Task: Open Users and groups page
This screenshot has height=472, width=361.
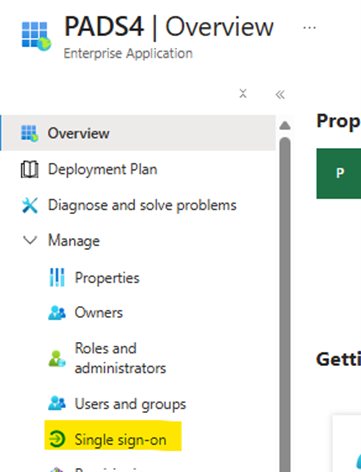Action: click(130, 404)
